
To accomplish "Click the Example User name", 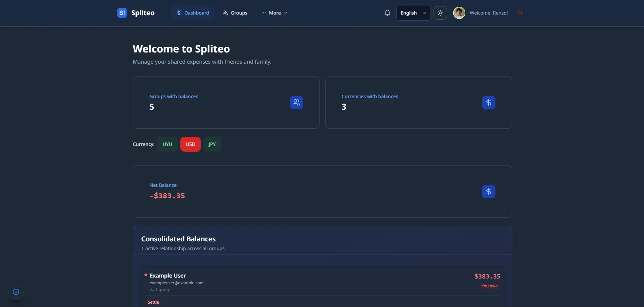I will [x=168, y=276].
